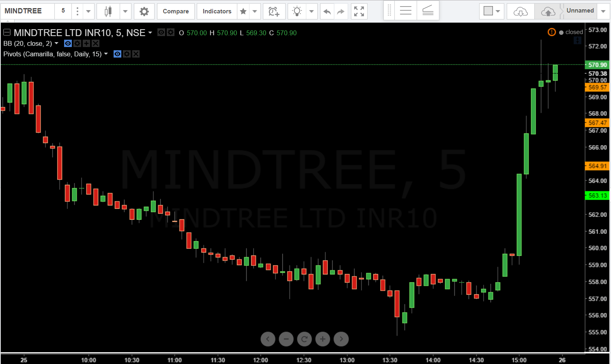Open MINDTREE LTD INR10 series dropdown
This screenshot has height=364, width=611.
click(x=150, y=33)
